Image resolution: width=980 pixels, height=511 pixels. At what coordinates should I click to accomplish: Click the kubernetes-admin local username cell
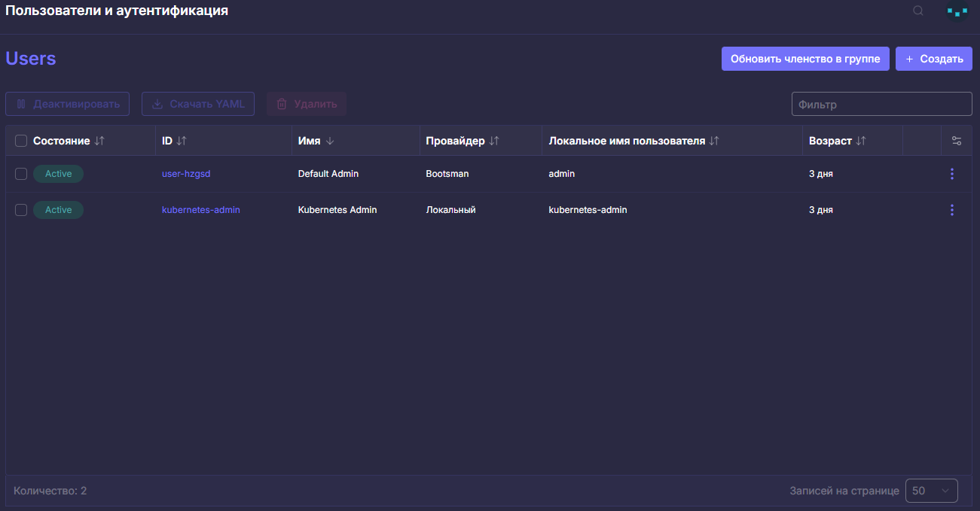pos(588,210)
